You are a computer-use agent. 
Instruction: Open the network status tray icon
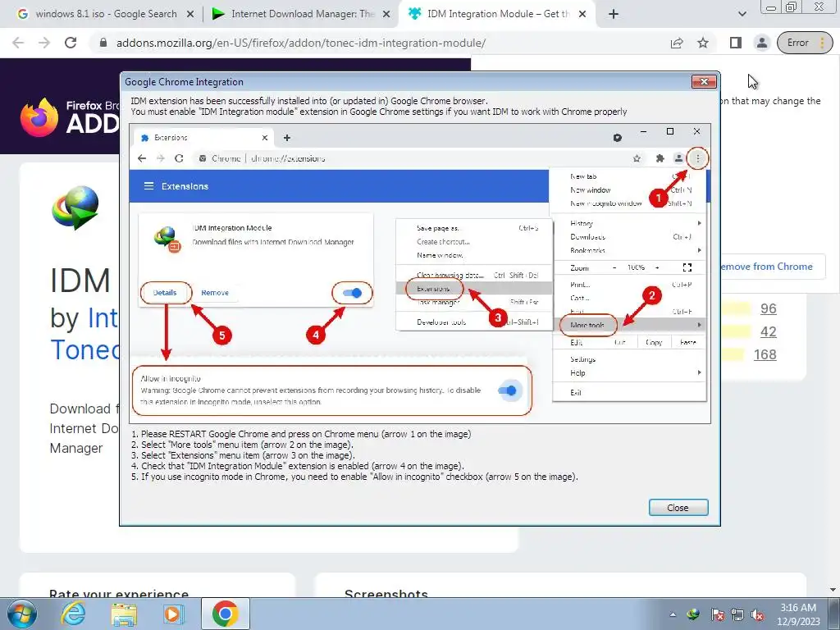737,614
